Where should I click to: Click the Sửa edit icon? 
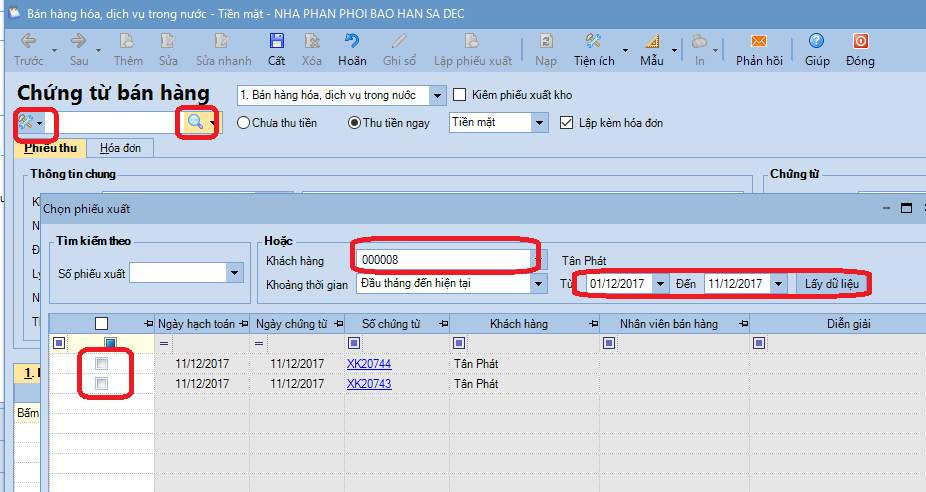tap(168, 41)
